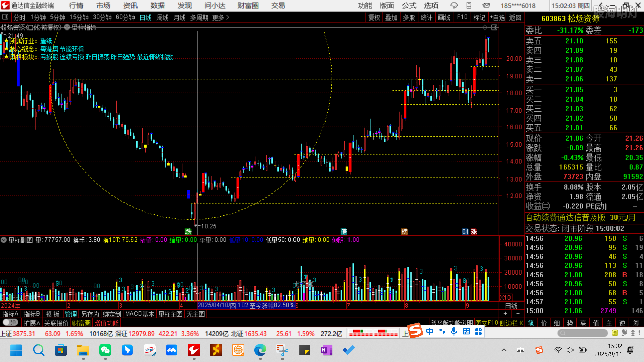644x362 pixels.
Task: Click the zoom in plus button under 日线
Action: coord(505,313)
